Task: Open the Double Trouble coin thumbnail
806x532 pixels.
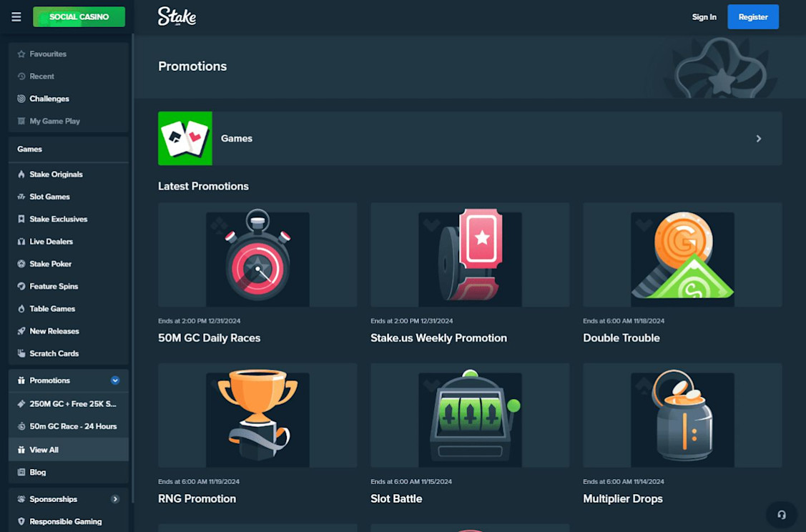Action: click(x=682, y=255)
